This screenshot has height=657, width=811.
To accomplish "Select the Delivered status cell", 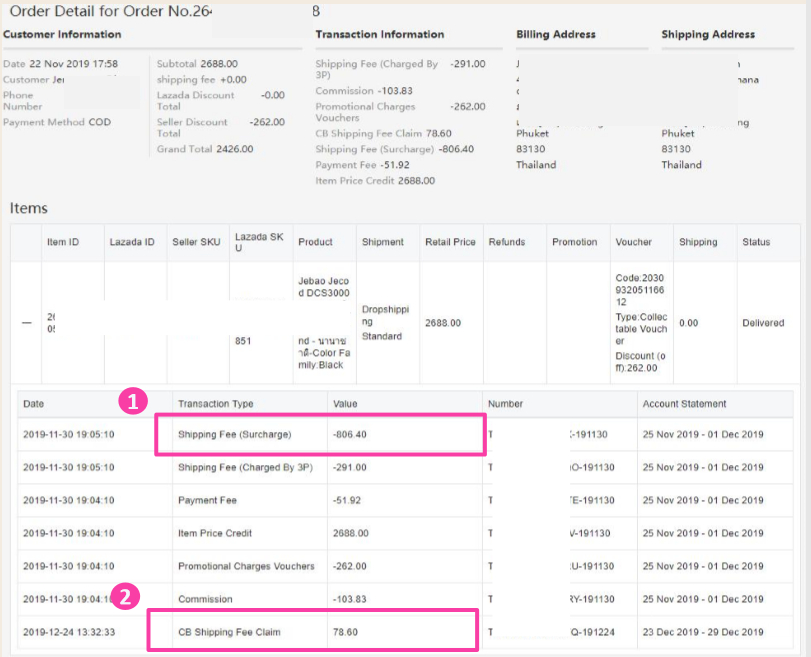I will point(763,323).
